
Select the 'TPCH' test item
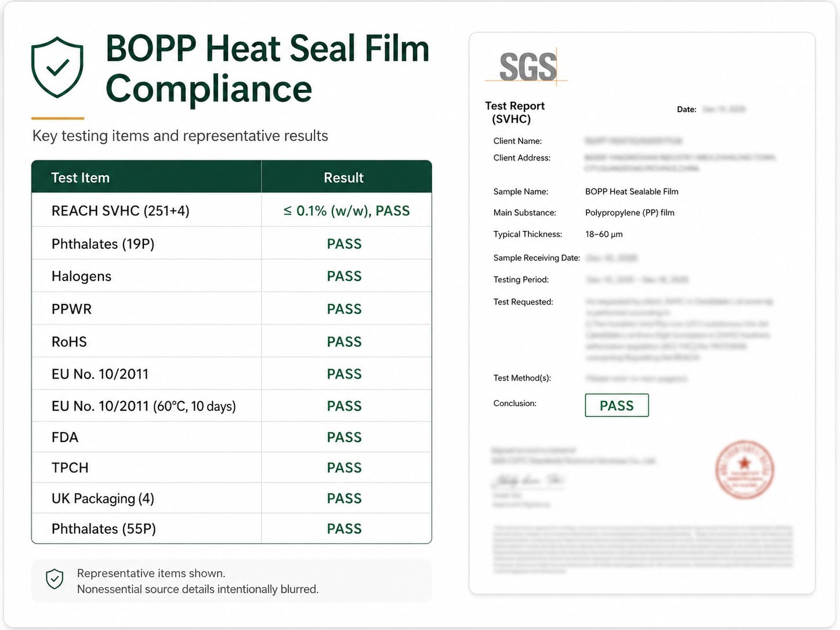click(70, 468)
